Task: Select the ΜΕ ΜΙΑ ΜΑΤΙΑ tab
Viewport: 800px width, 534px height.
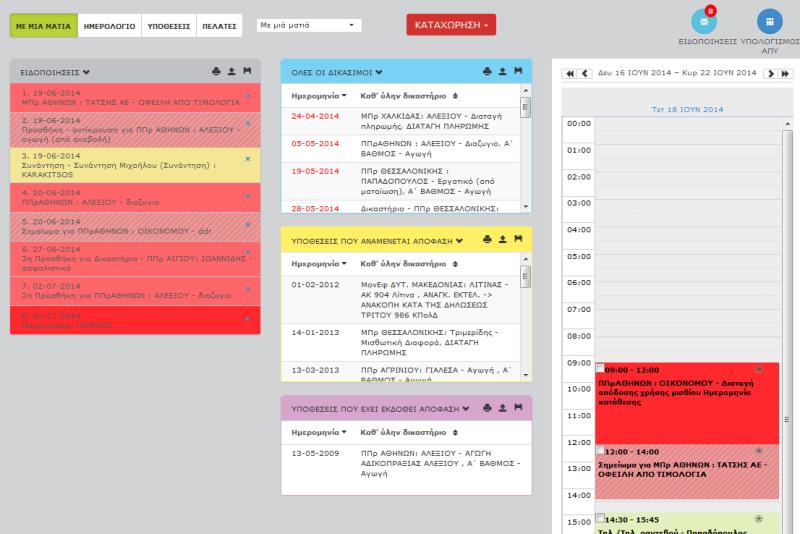Action: tap(43, 26)
